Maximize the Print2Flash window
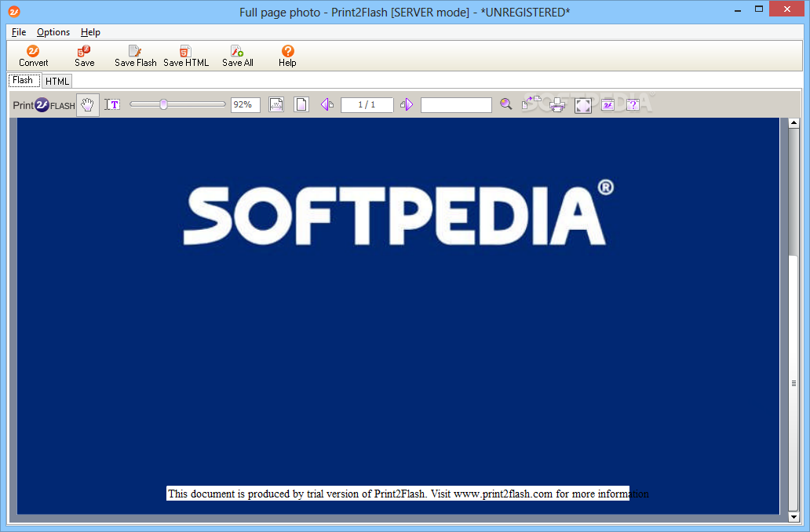The height and width of the screenshot is (532, 810). pyautogui.click(x=759, y=9)
